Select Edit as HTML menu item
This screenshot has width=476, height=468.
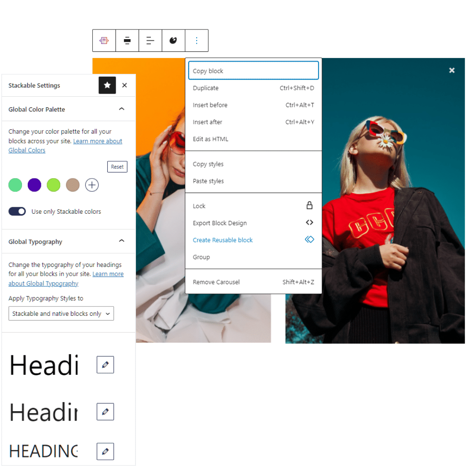pyautogui.click(x=253, y=139)
